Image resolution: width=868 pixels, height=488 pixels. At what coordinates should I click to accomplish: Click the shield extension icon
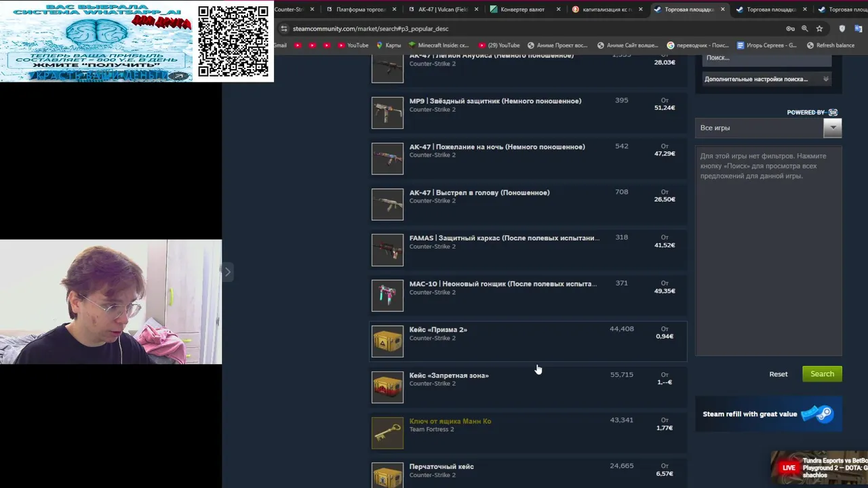click(842, 28)
